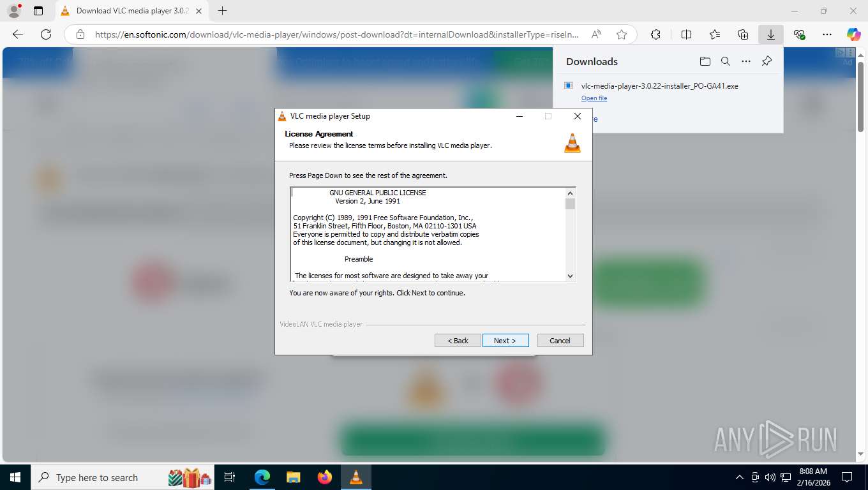Click the address bar URL
This screenshot has height=490, width=868.
coord(337,35)
